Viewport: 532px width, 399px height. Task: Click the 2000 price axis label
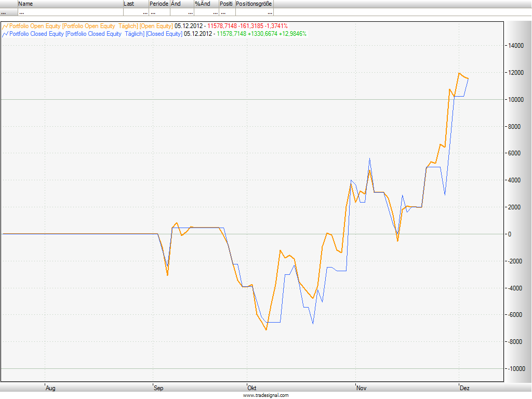click(x=514, y=207)
